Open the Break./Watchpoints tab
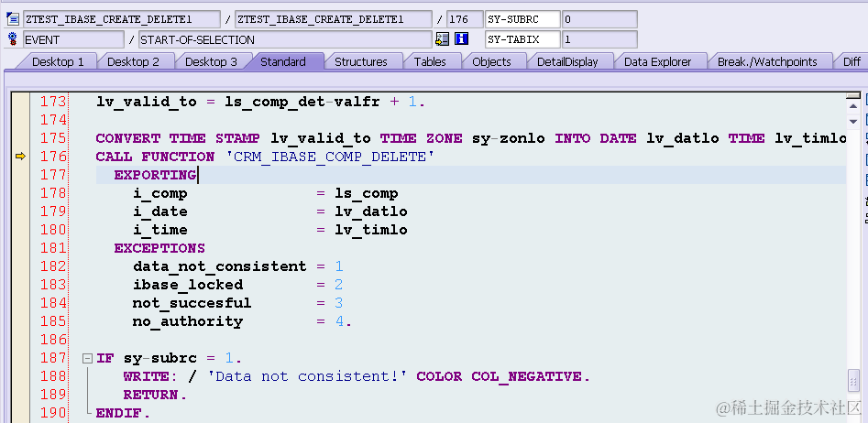The height and width of the screenshot is (423, 868). point(767,62)
